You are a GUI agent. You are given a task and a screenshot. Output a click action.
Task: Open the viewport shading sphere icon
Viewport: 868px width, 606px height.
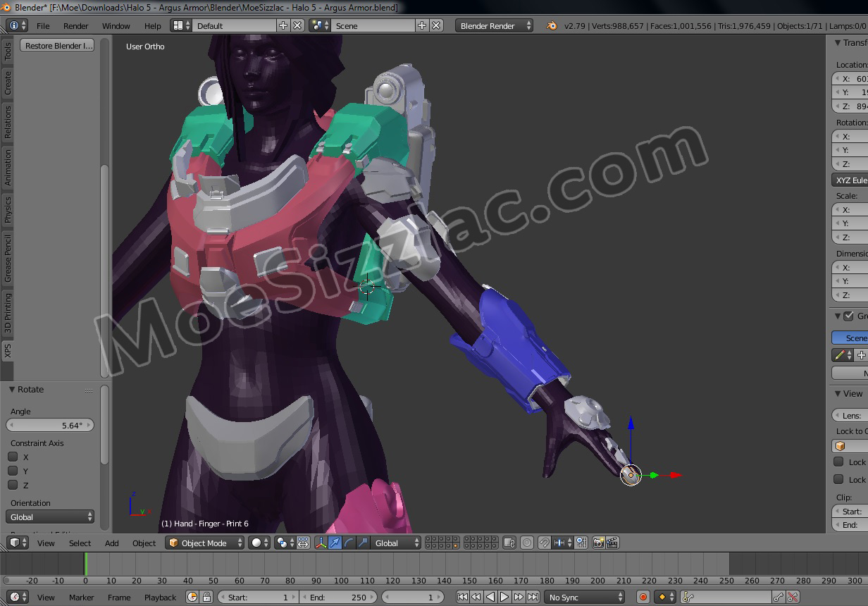tap(260, 543)
